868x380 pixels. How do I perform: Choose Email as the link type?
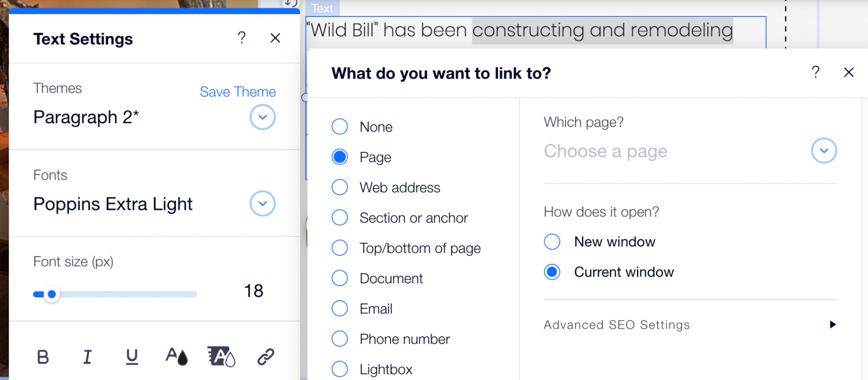point(340,308)
